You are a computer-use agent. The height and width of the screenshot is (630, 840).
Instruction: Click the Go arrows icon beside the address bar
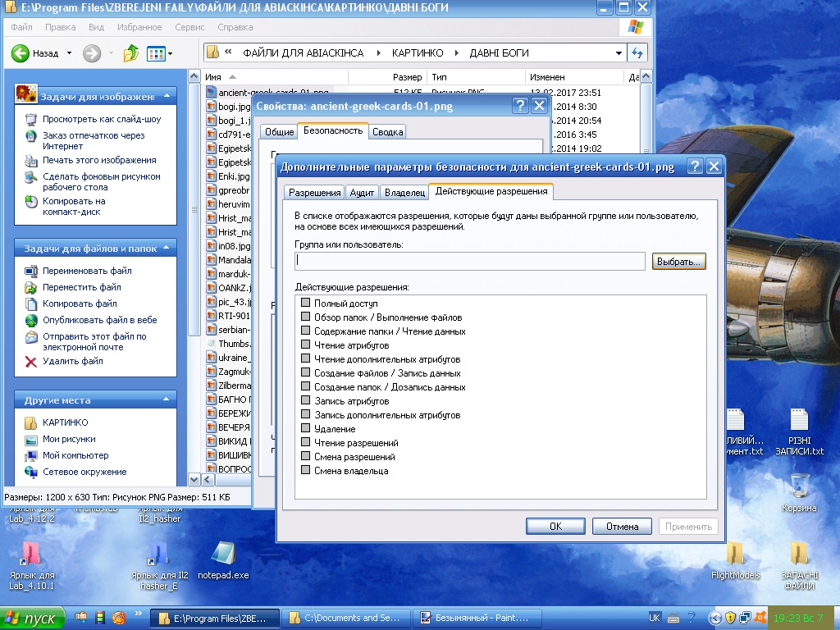point(637,52)
